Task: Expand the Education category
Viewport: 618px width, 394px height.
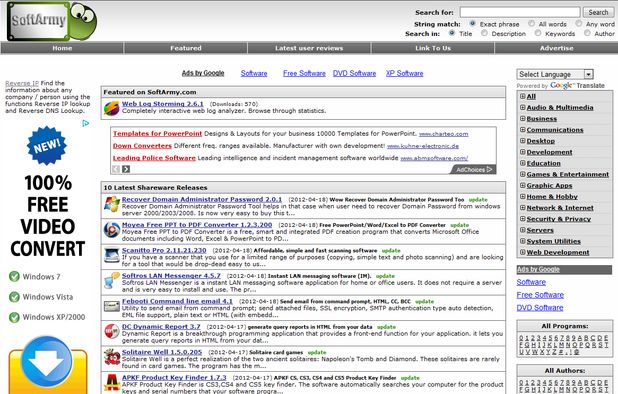Action: (x=522, y=163)
